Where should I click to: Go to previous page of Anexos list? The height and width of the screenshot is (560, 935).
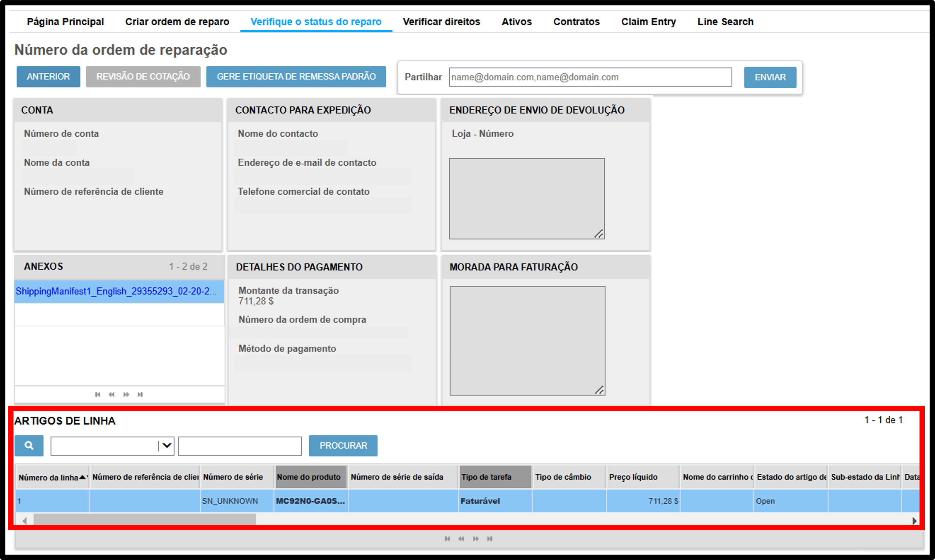[112, 394]
